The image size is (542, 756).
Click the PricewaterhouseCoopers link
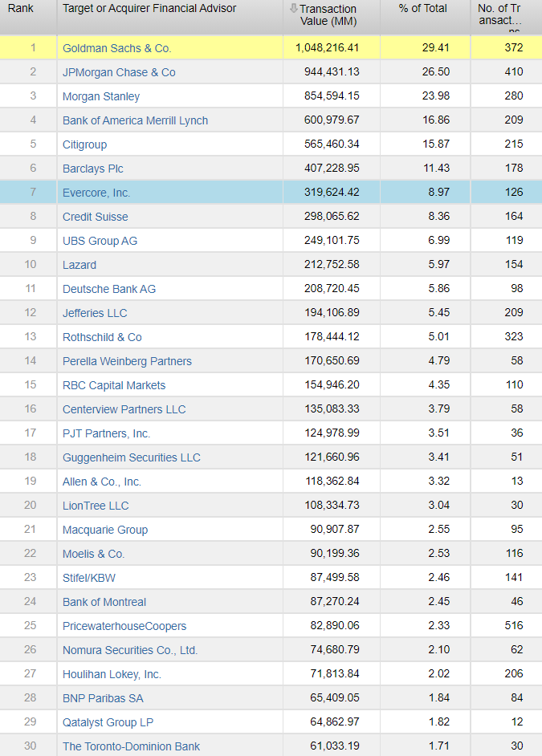pyautogui.click(x=124, y=626)
